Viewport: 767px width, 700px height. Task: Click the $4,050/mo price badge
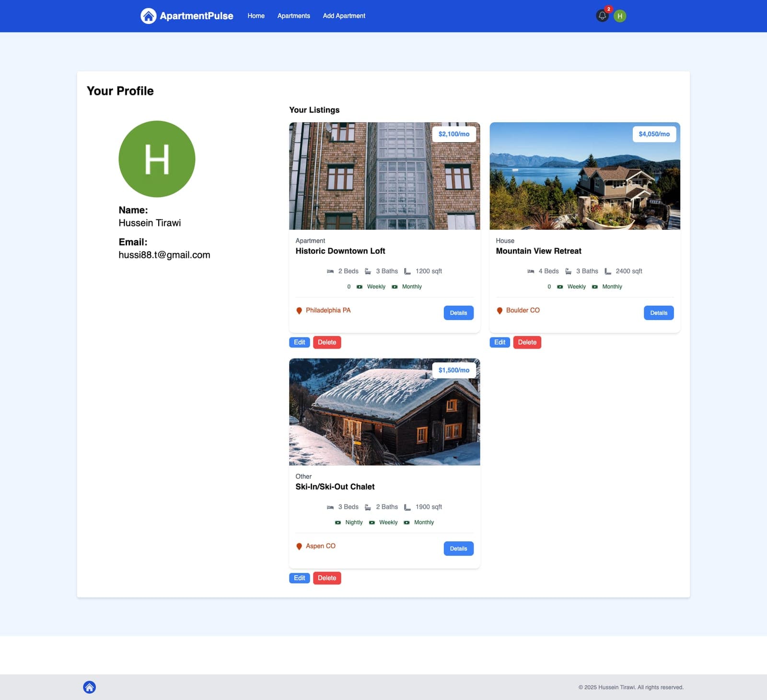[x=654, y=134]
